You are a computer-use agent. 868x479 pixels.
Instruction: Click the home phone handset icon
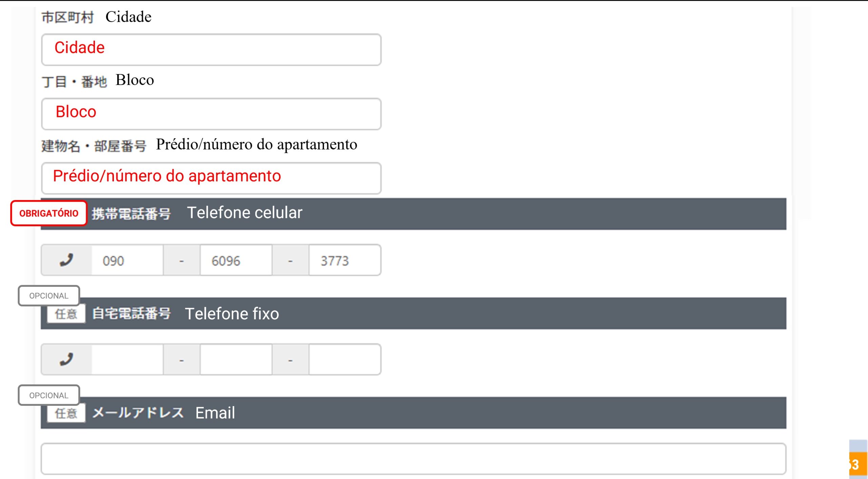[66, 359]
